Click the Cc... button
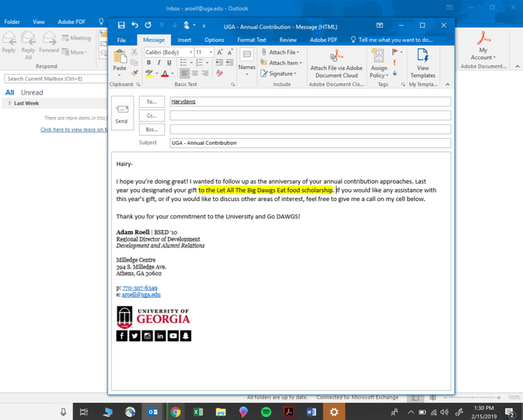Image resolution: width=523 pixels, height=420 pixels. [x=152, y=115]
